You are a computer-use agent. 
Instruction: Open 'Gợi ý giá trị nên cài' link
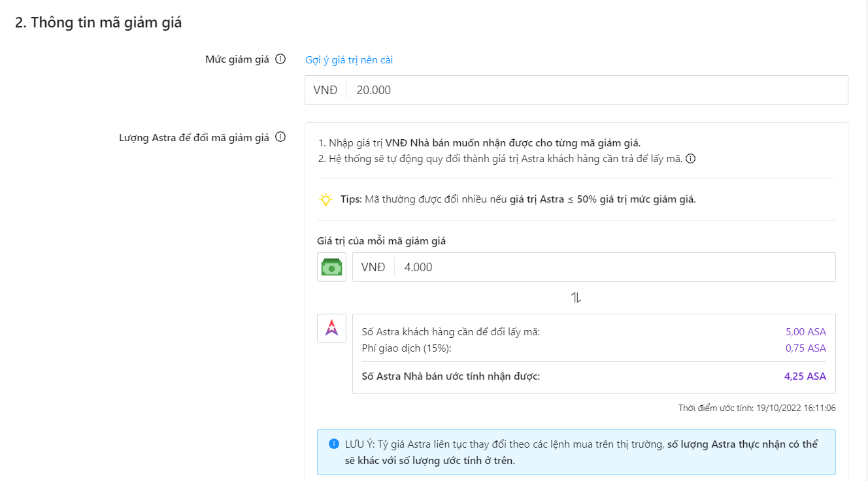tap(349, 60)
